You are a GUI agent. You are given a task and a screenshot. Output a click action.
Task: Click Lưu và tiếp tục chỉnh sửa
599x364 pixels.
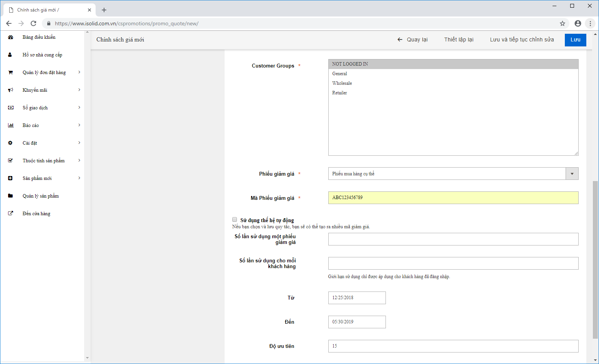(x=522, y=40)
